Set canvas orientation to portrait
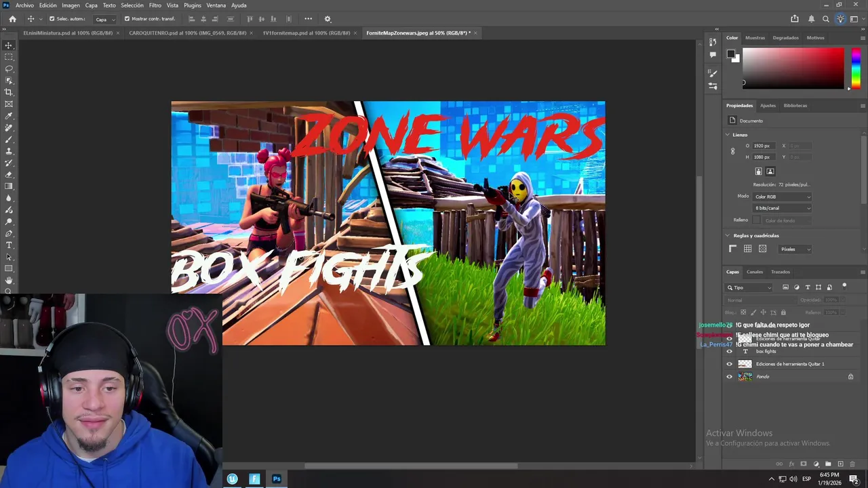The image size is (868, 488). (758, 171)
